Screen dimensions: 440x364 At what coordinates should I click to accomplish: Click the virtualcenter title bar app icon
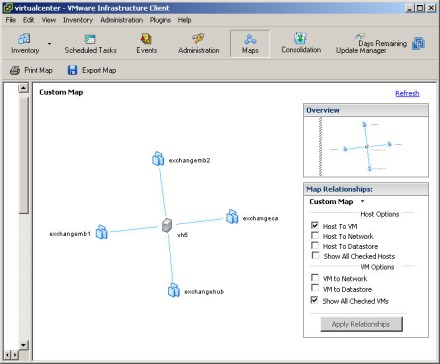[8, 8]
